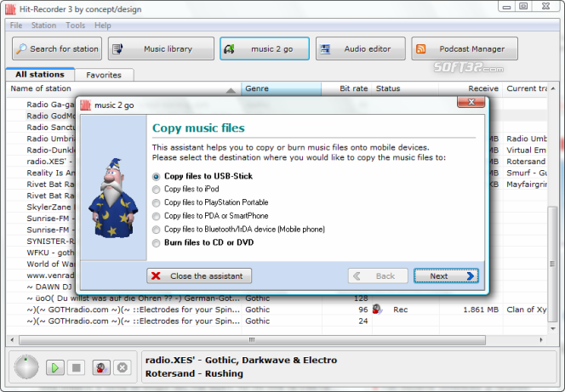The width and height of the screenshot is (565, 392).
Task: Open Search for station
Action: [x=57, y=48]
